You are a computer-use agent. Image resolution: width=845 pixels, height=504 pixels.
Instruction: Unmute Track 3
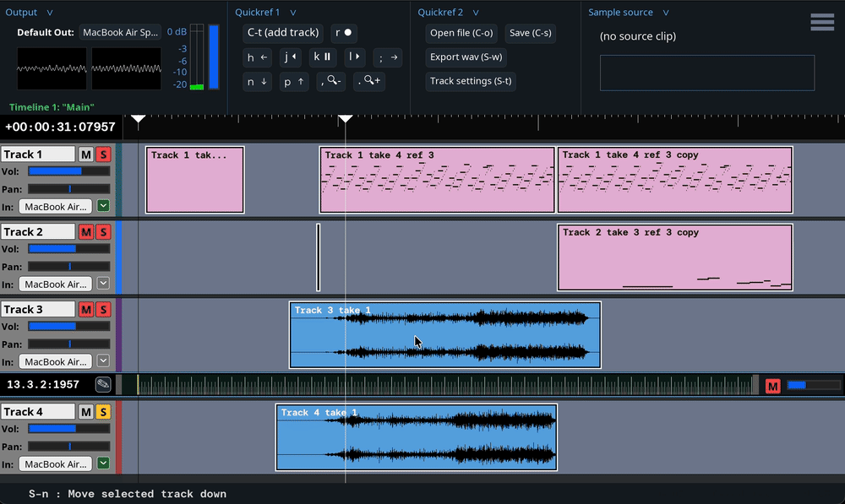(x=85, y=310)
